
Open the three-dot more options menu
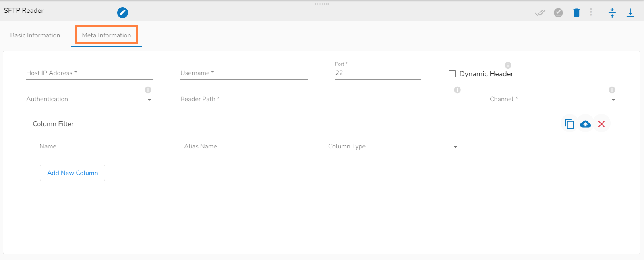(x=591, y=12)
